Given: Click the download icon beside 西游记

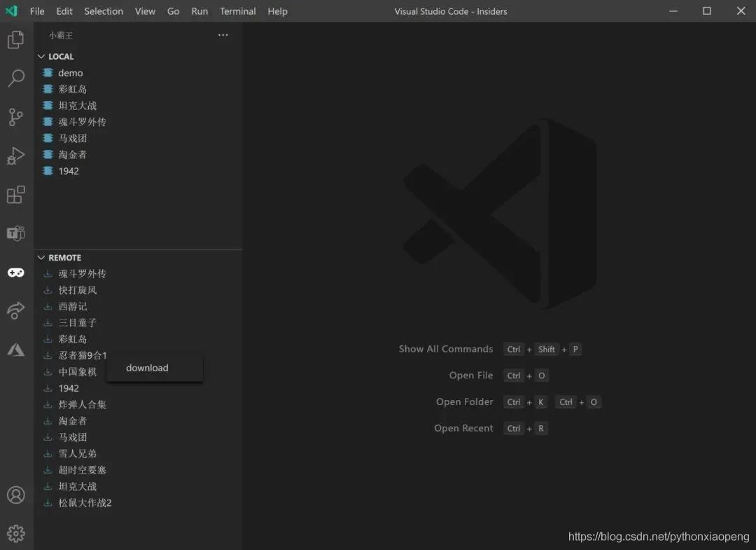Looking at the screenshot, I should click(48, 306).
